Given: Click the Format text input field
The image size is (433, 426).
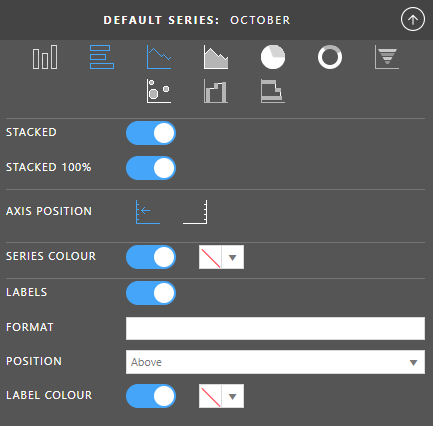Looking at the screenshot, I should (275, 329).
